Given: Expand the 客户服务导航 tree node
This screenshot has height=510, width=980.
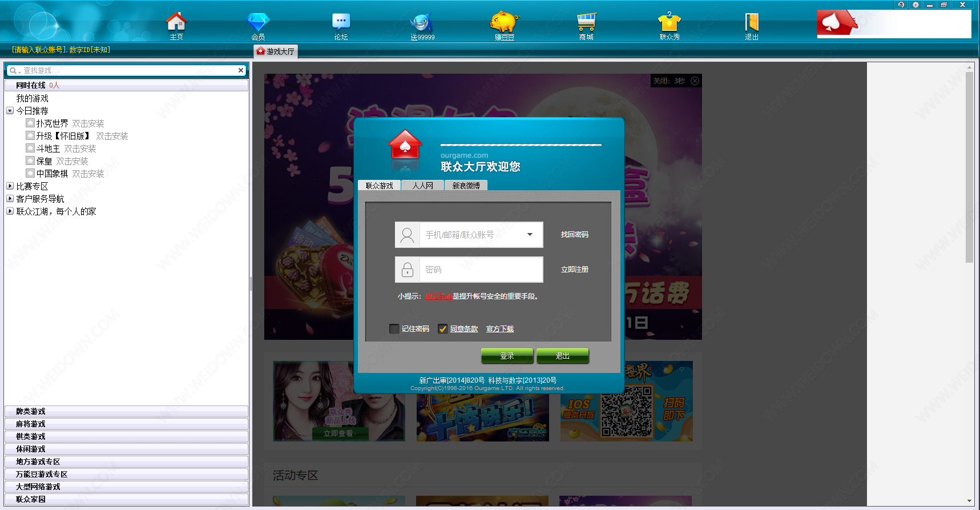Looking at the screenshot, I should point(10,198).
